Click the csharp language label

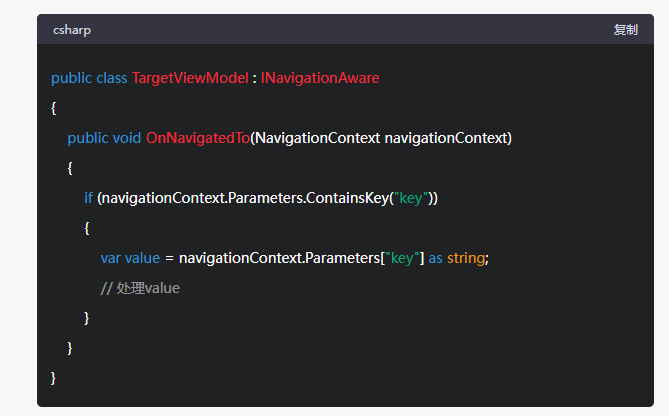pyautogui.click(x=72, y=30)
